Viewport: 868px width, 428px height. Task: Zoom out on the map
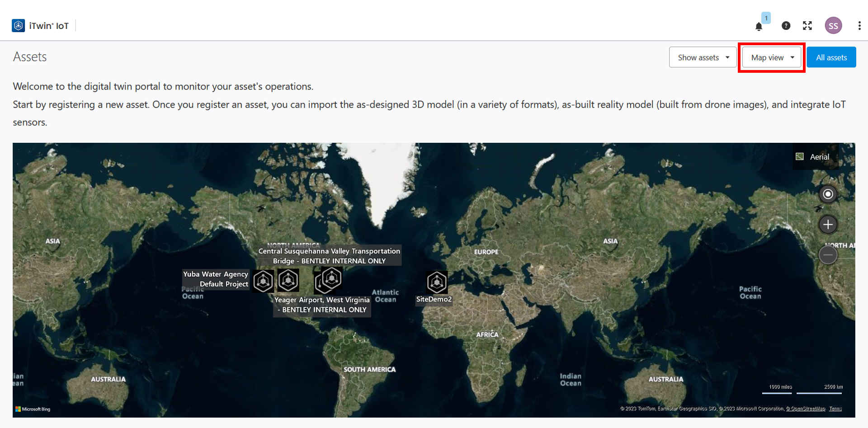pyautogui.click(x=828, y=255)
